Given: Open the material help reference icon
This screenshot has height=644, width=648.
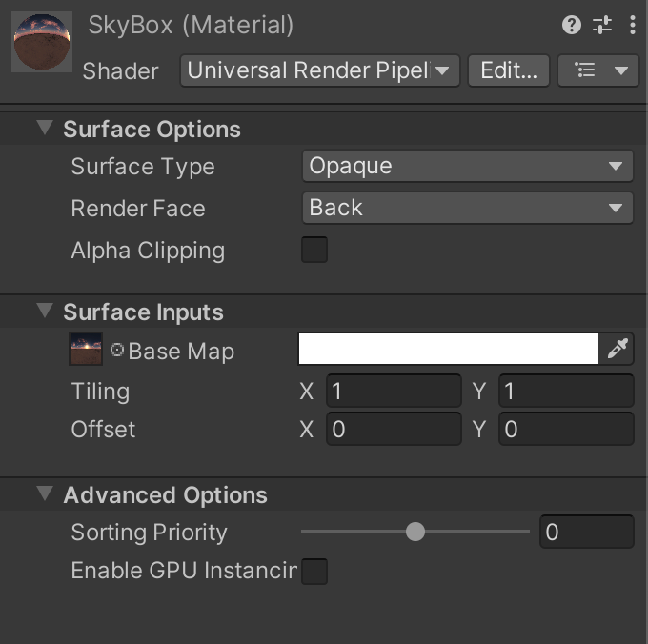Looking at the screenshot, I should pos(572,25).
